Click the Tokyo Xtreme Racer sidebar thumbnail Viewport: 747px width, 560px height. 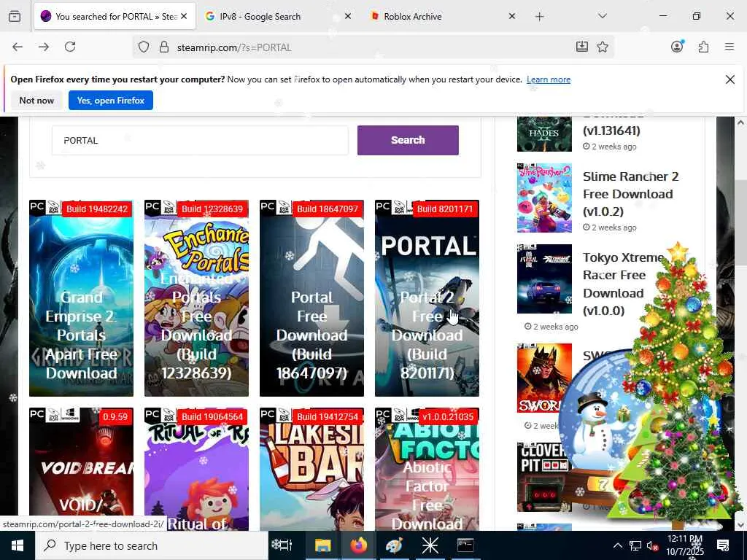(x=544, y=279)
